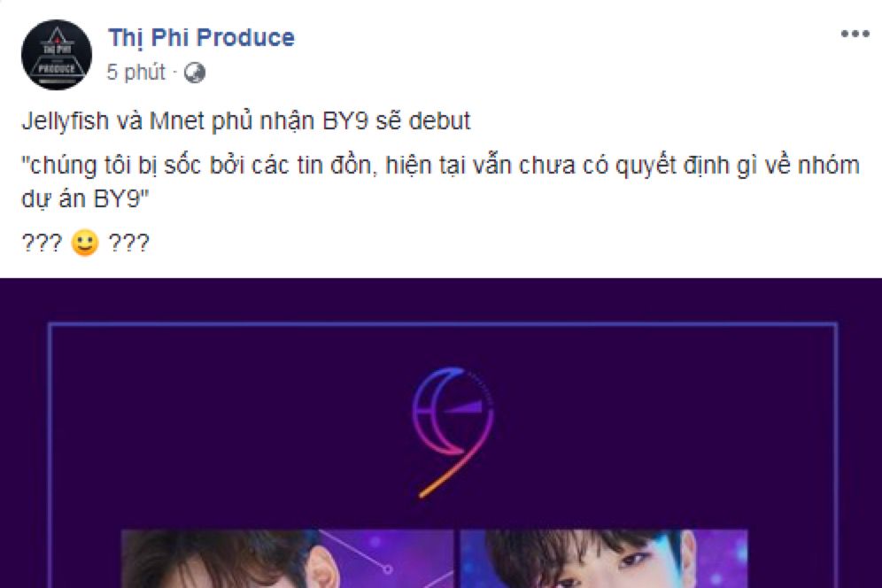This screenshot has height=588, width=882.
Task: Open the Thị Phi Produce profile avatar
Action: tap(57, 55)
